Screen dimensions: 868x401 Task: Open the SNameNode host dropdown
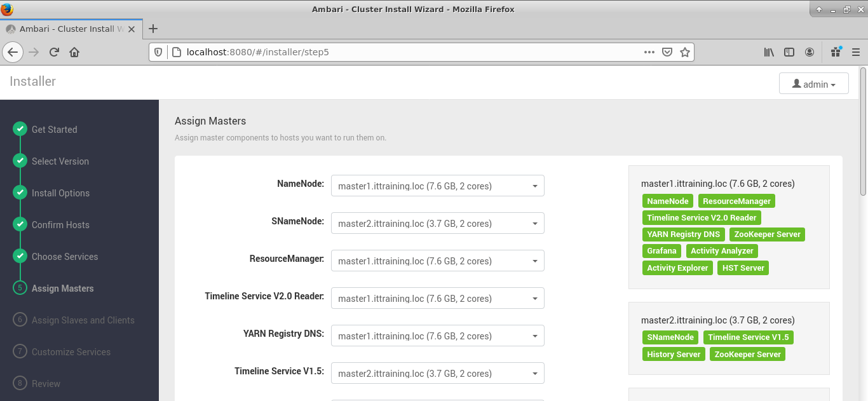[437, 223]
